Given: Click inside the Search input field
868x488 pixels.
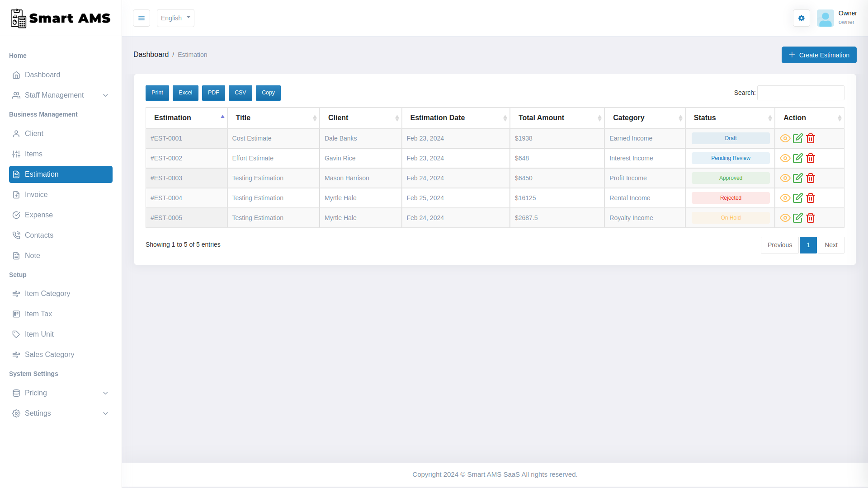Looking at the screenshot, I should (x=800, y=93).
